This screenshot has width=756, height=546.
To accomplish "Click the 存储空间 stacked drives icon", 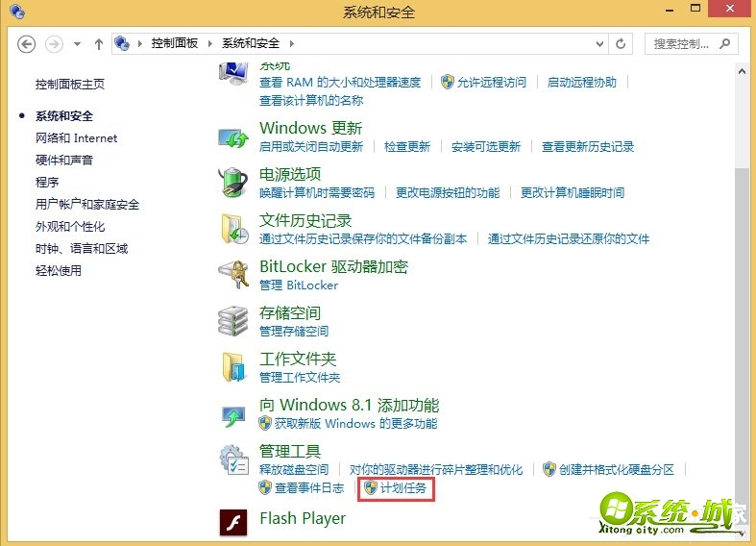I will [232, 321].
